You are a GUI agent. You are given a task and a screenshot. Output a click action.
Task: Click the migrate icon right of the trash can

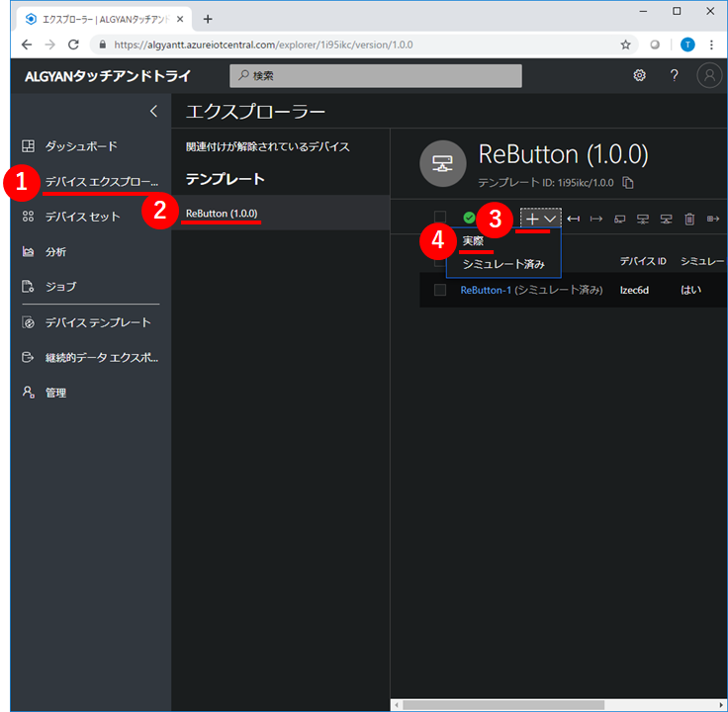(x=713, y=219)
